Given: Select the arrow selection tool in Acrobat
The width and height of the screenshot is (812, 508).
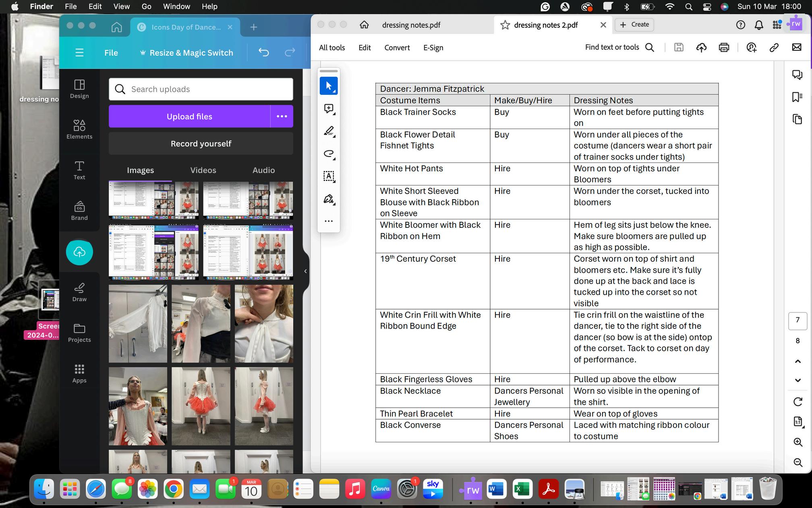Looking at the screenshot, I should [328, 86].
